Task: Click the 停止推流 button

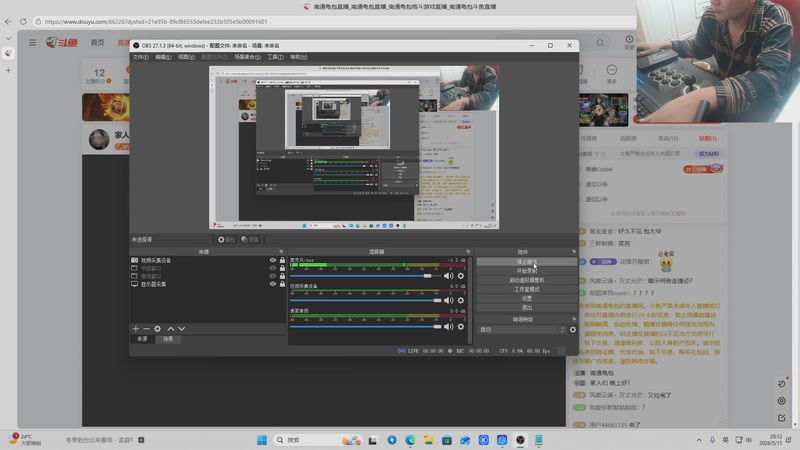Action: coord(527,262)
